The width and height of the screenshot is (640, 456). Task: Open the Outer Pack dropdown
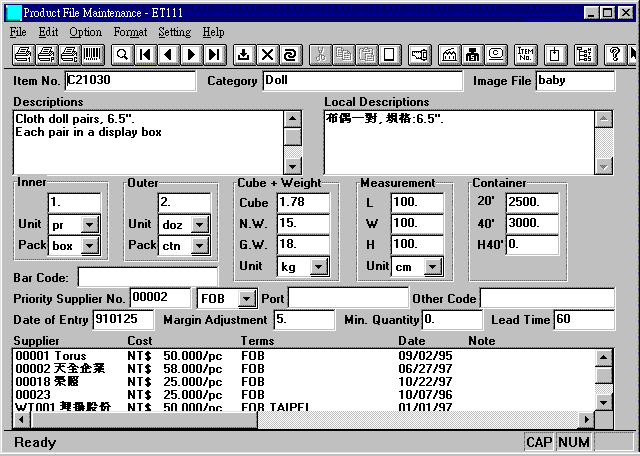(x=199, y=246)
